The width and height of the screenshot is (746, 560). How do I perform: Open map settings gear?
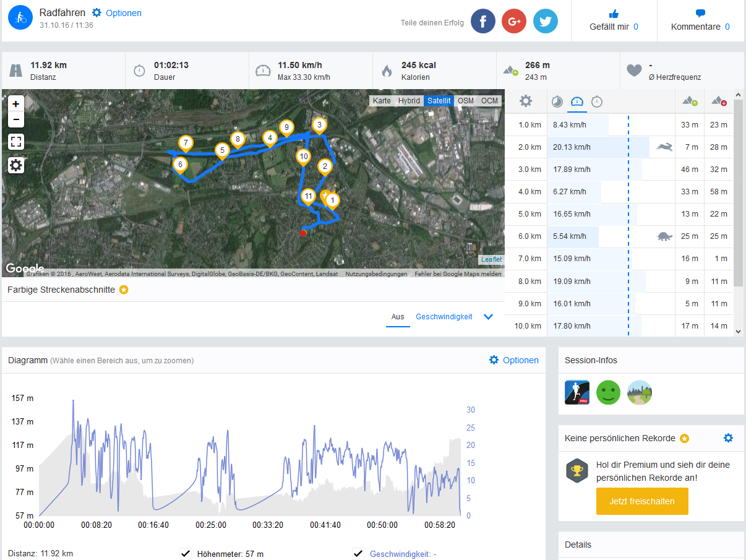click(x=16, y=165)
